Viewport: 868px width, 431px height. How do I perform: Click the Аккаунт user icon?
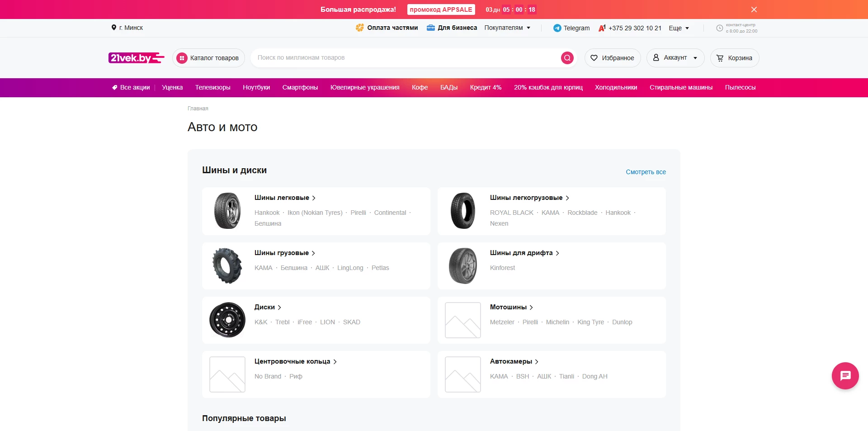click(x=656, y=57)
